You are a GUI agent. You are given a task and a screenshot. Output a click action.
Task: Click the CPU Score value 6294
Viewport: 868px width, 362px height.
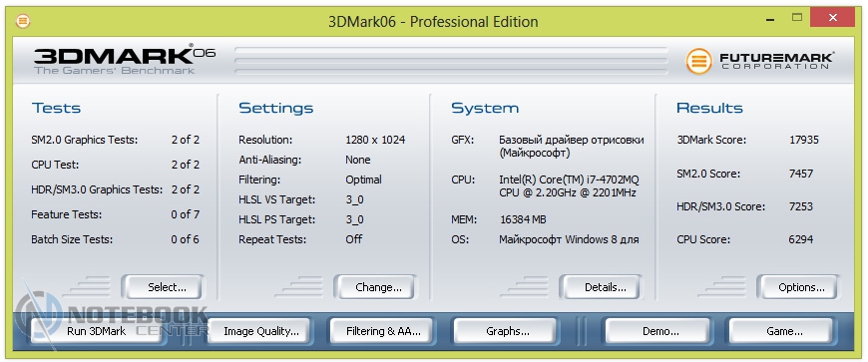pyautogui.click(x=801, y=239)
